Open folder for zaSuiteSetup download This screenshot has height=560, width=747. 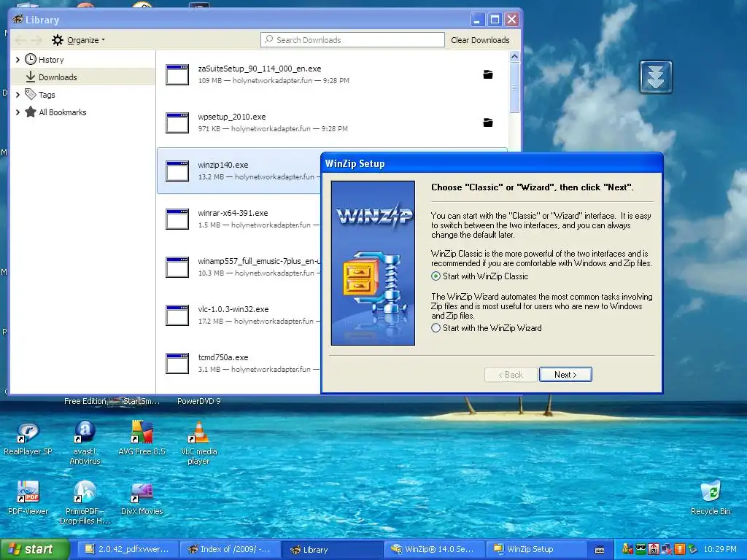488,74
